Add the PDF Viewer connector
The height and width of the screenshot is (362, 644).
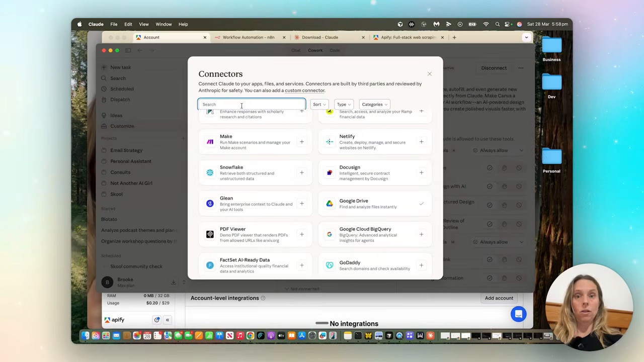click(302, 234)
